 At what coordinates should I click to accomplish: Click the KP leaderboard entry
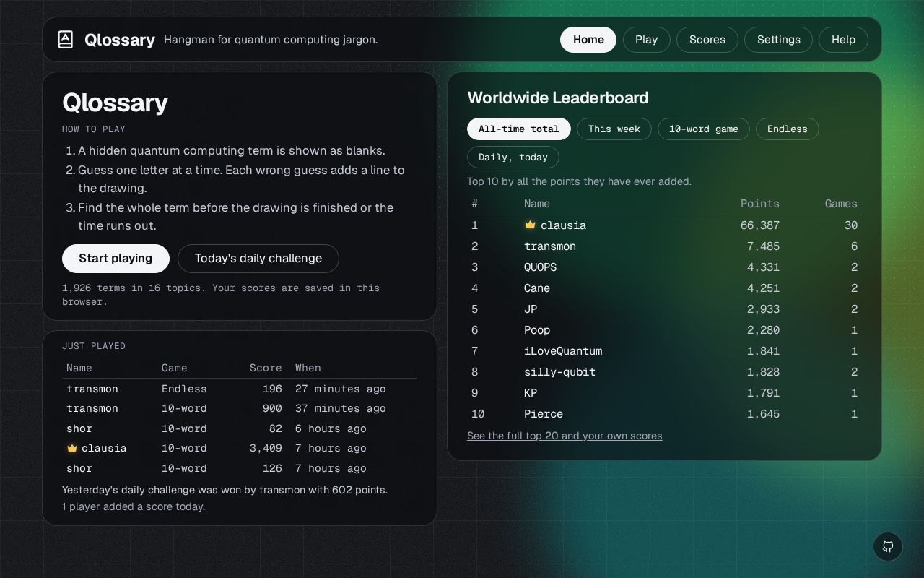pos(664,393)
